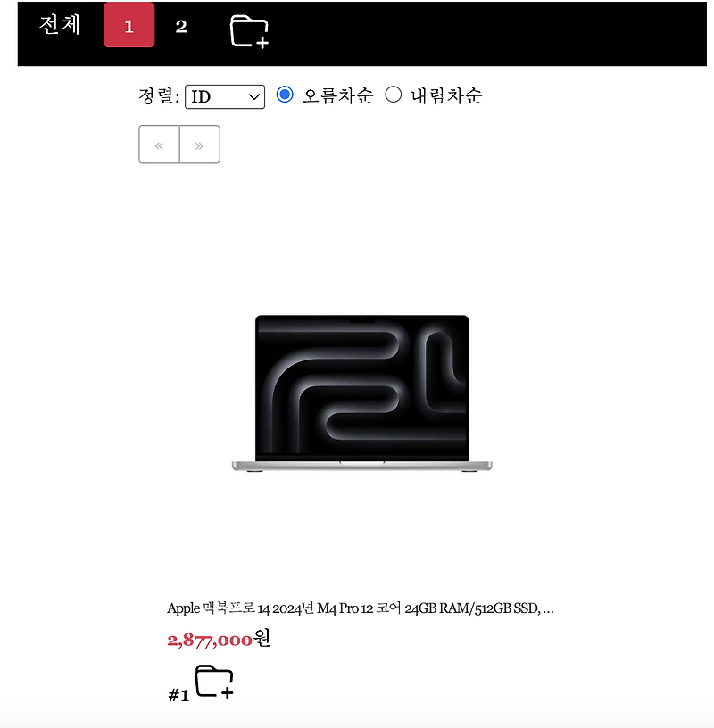
Task: Go to next page with » arrow
Action: point(200,145)
